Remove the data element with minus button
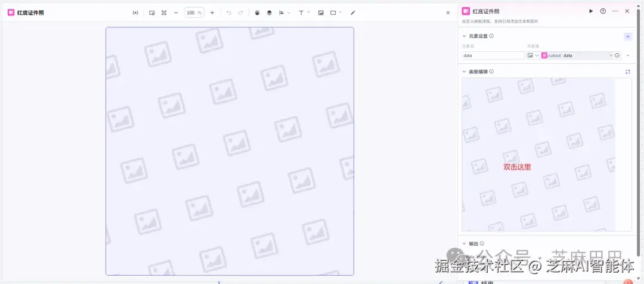The image size is (644, 284). (628, 55)
